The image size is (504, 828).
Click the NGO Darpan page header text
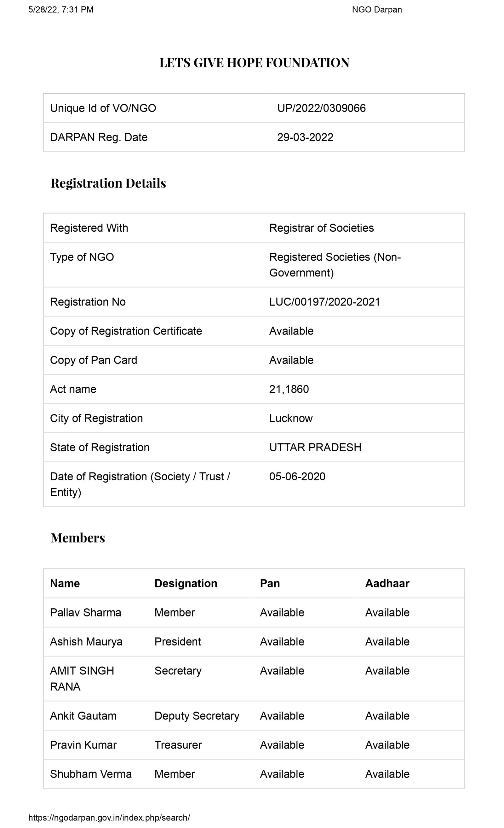point(377,10)
